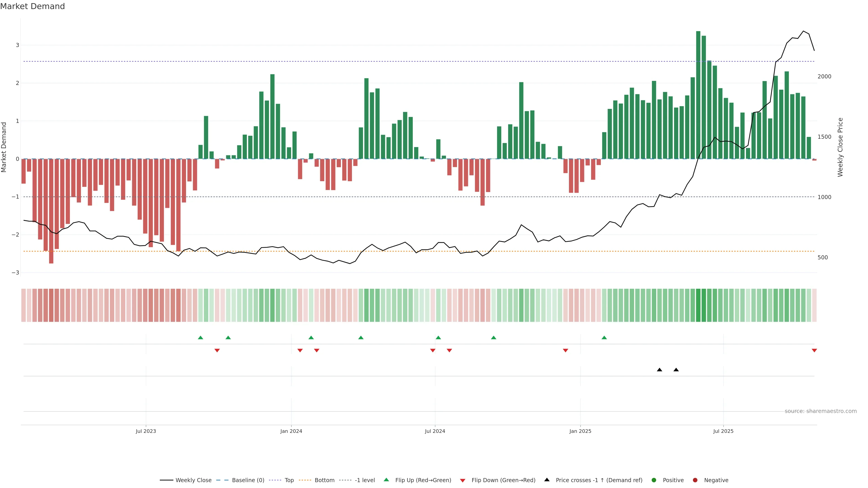The height and width of the screenshot is (488, 868).
Task: Click the Jul 2024 x-axis label
Action: (435, 431)
